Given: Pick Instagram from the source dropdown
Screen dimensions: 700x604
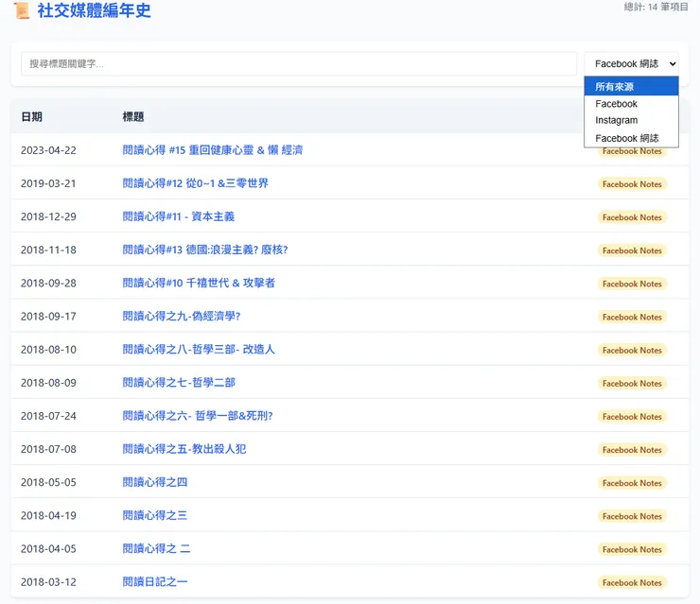Looking at the screenshot, I should pos(631,120).
